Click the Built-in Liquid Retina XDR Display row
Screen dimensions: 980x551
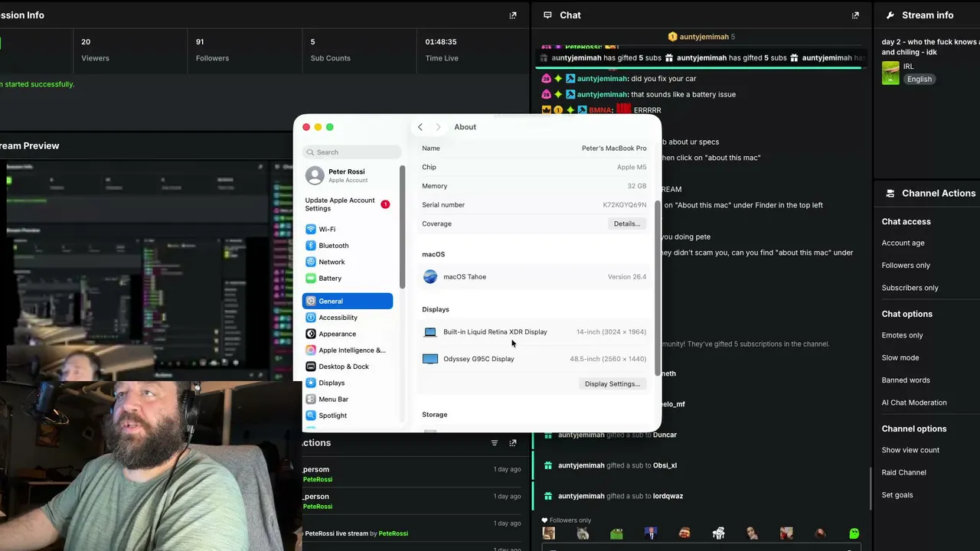[534, 332]
